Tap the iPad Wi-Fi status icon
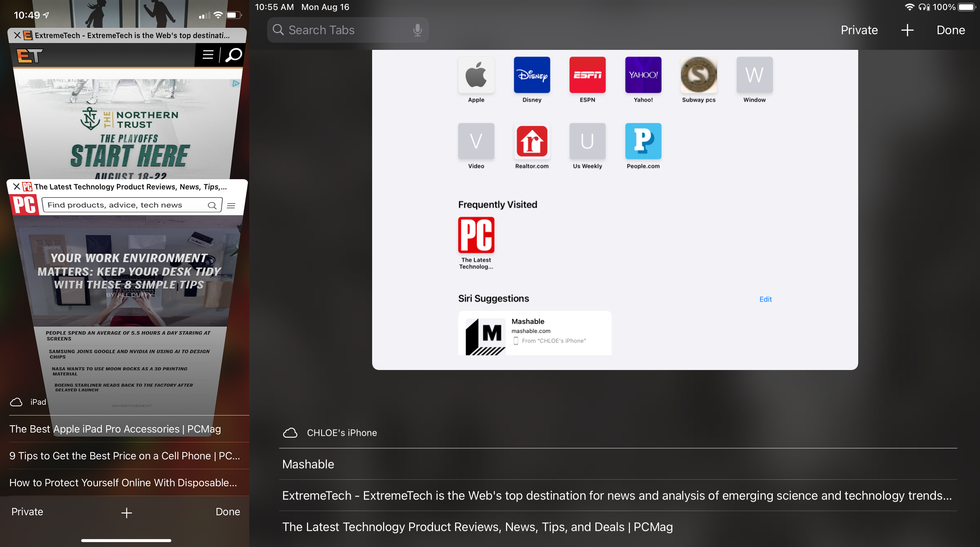 click(x=909, y=7)
